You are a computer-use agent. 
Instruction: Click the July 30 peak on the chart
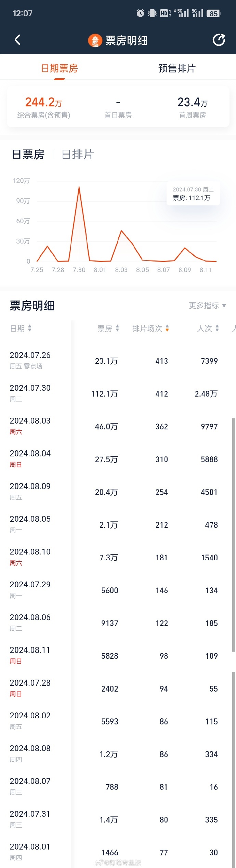pyautogui.click(x=79, y=187)
